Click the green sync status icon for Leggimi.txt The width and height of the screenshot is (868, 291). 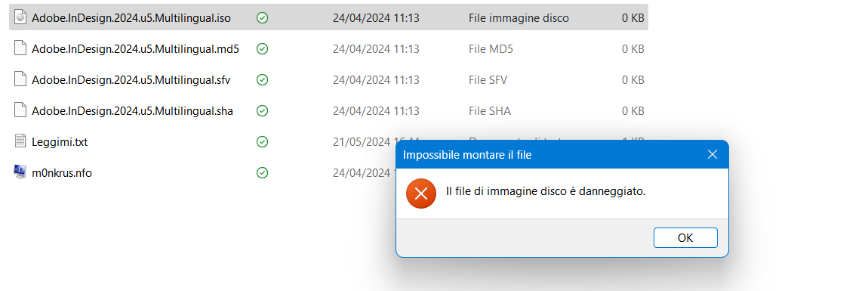(263, 142)
